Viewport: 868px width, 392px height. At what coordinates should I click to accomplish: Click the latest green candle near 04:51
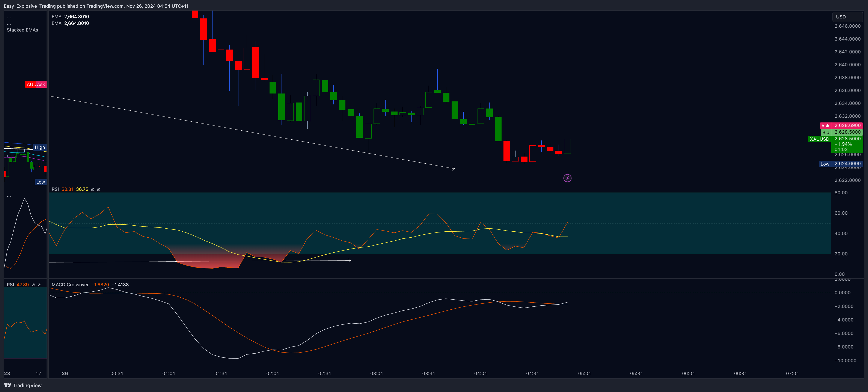coord(567,146)
